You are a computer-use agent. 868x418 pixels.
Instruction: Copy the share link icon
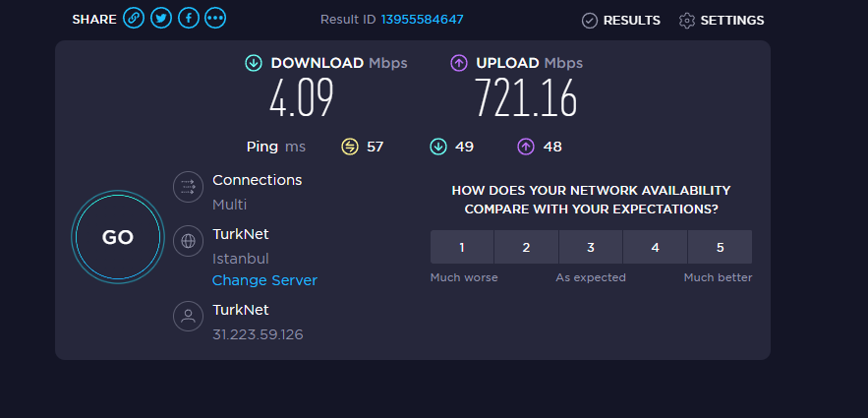coord(134,19)
